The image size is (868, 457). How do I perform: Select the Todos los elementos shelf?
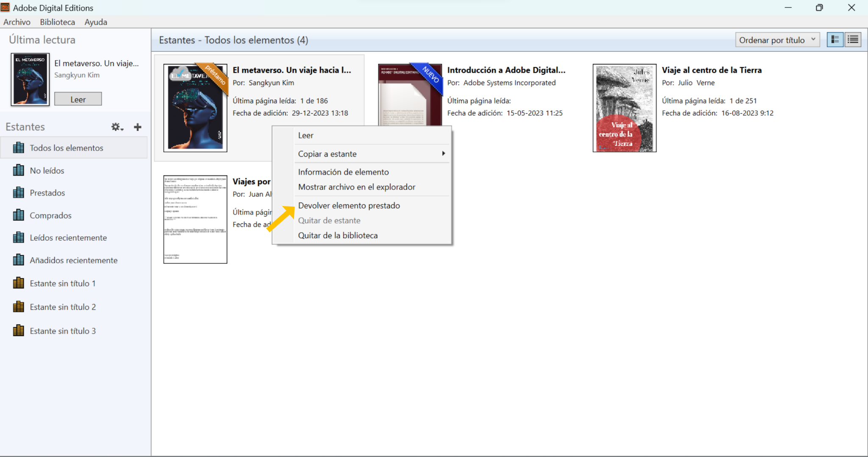[x=74, y=148]
